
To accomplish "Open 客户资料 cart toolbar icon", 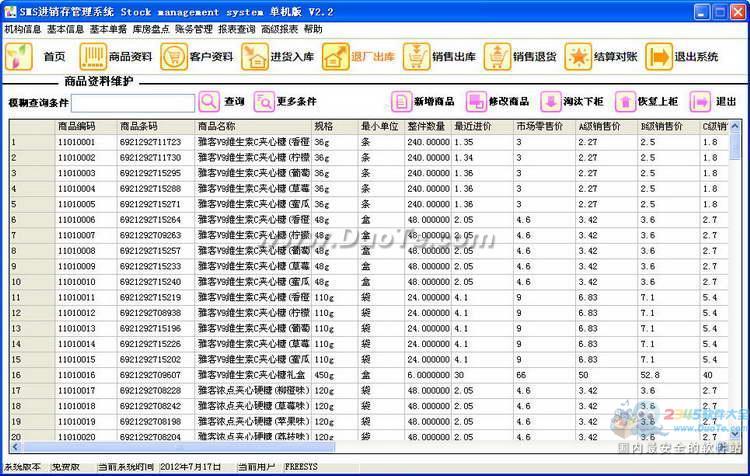I will tap(174, 56).
